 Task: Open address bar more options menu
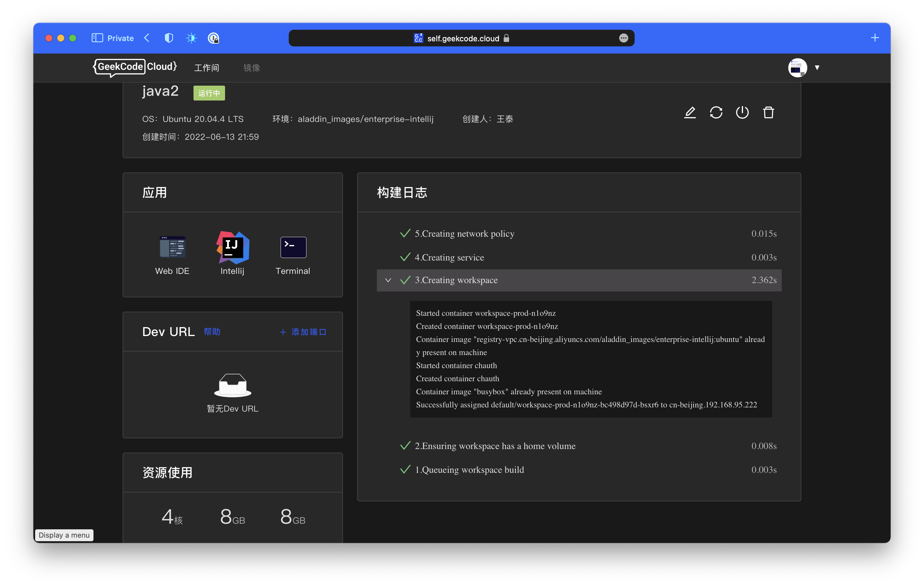tap(623, 37)
